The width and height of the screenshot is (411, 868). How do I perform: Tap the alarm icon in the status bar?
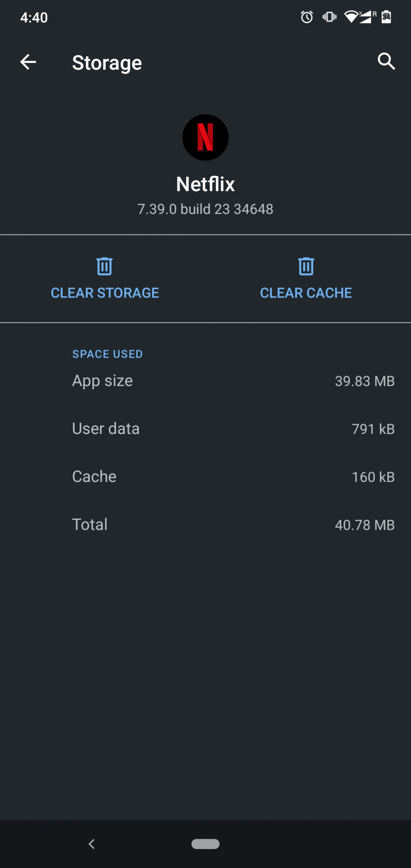307,17
